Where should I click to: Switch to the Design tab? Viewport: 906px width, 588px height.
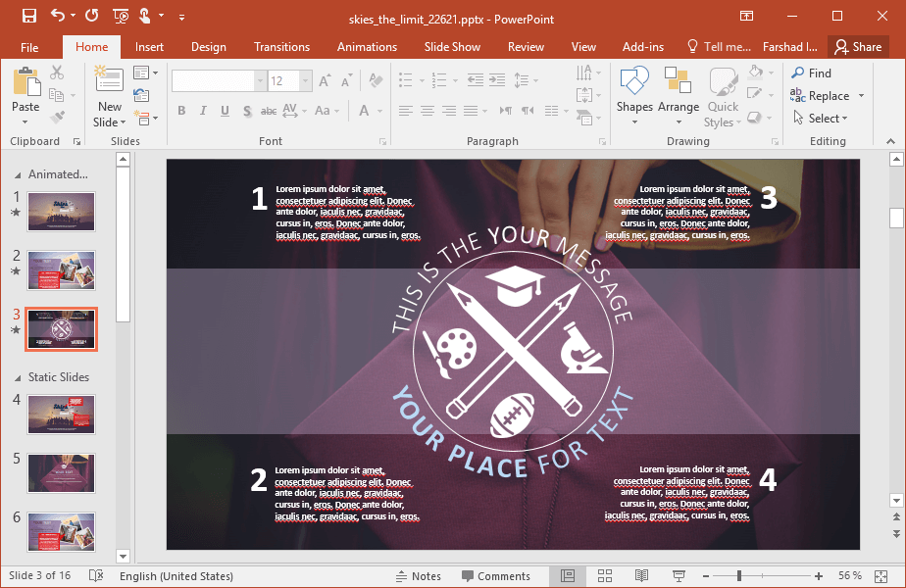208,47
